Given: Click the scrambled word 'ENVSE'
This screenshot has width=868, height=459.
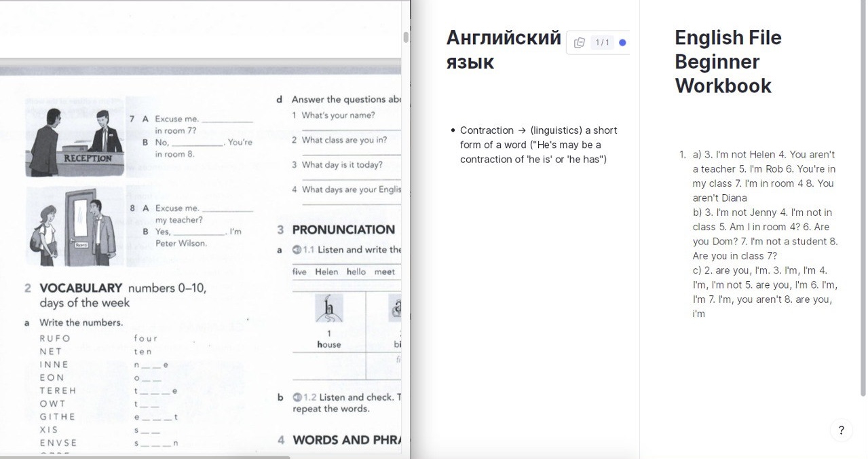Looking at the screenshot, I should [58, 443].
